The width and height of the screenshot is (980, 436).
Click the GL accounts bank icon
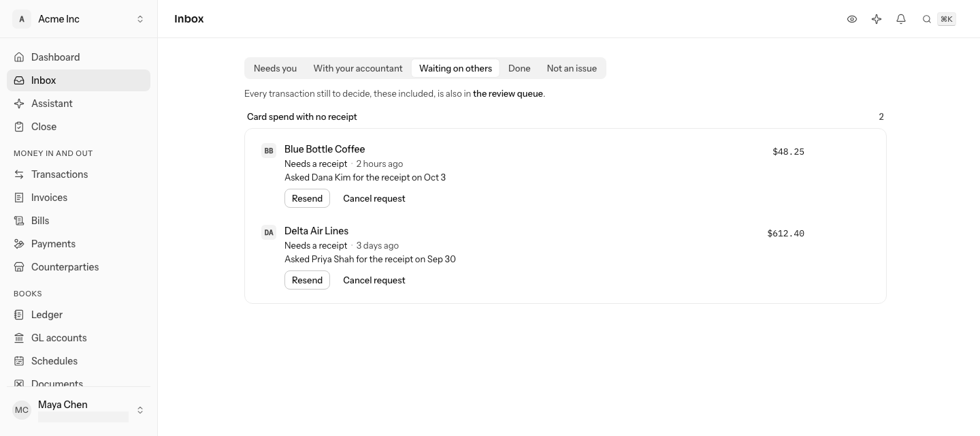[19, 338]
